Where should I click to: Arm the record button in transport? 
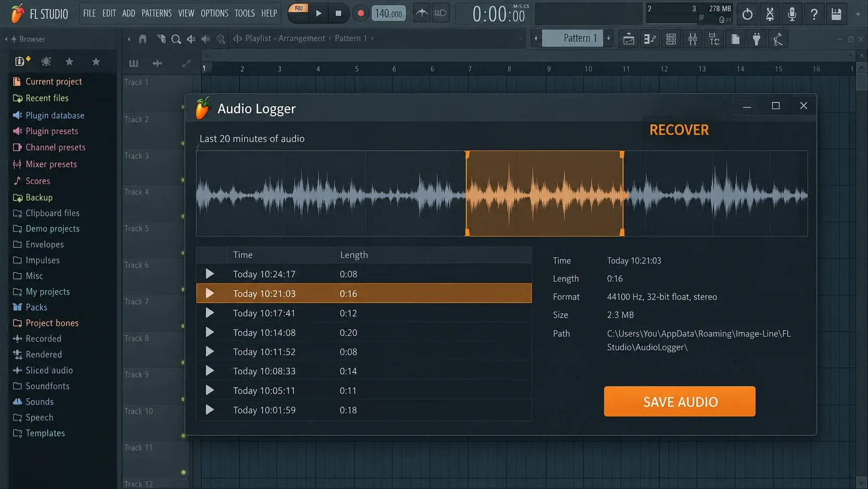point(360,14)
